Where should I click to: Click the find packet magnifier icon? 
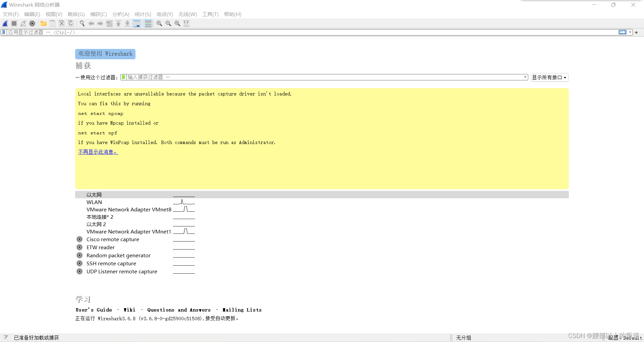[82, 23]
